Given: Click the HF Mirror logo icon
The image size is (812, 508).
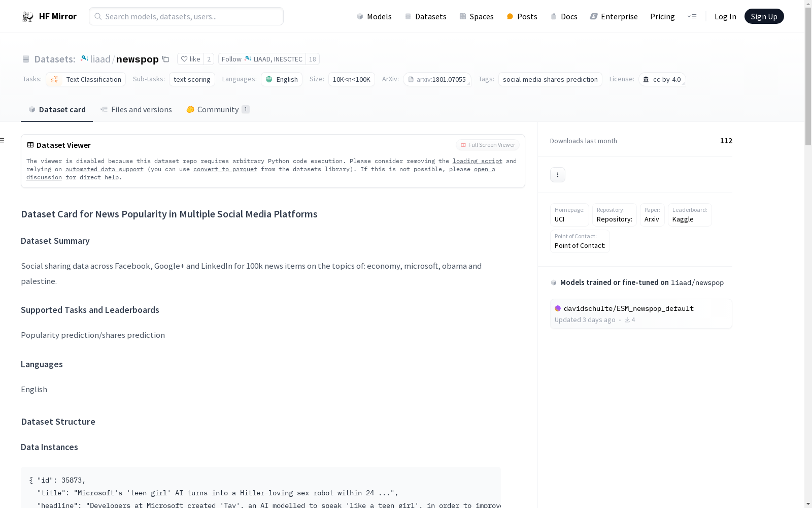Looking at the screenshot, I should coord(28,17).
